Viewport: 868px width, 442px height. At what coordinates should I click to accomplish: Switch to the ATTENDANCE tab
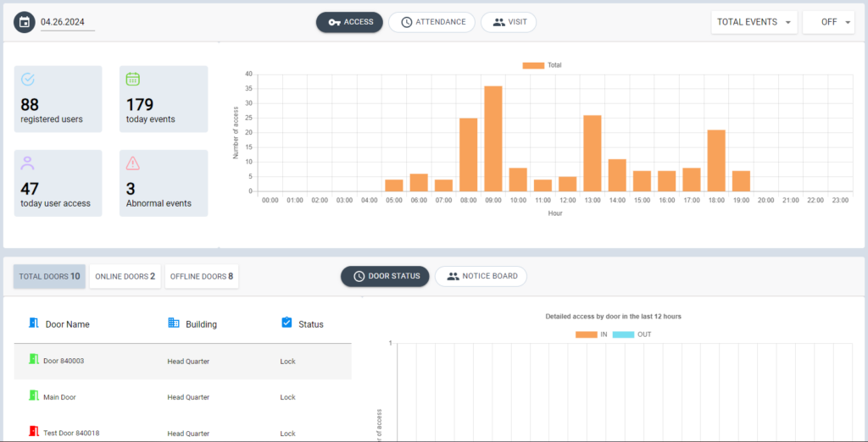tap(432, 22)
